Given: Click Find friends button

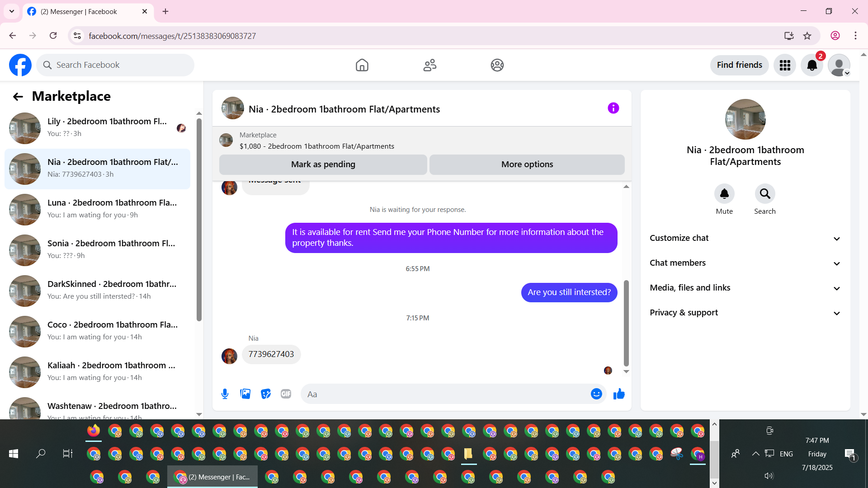Looking at the screenshot, I should [x=740, y=65].
